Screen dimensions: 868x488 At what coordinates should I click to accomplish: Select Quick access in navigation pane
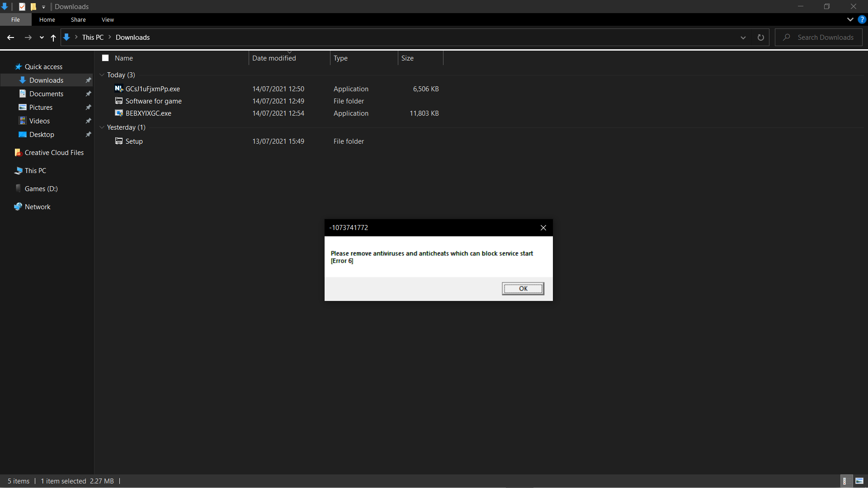(43, 67)
